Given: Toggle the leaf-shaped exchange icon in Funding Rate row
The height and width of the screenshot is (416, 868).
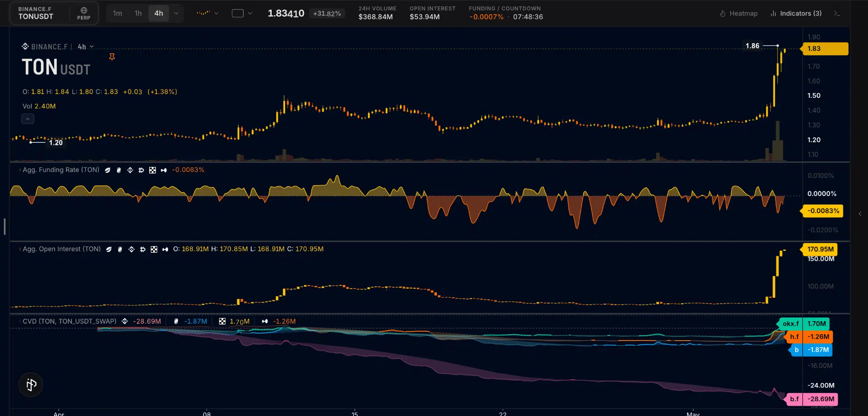Looking at the screenshot, I should point(108,170).
